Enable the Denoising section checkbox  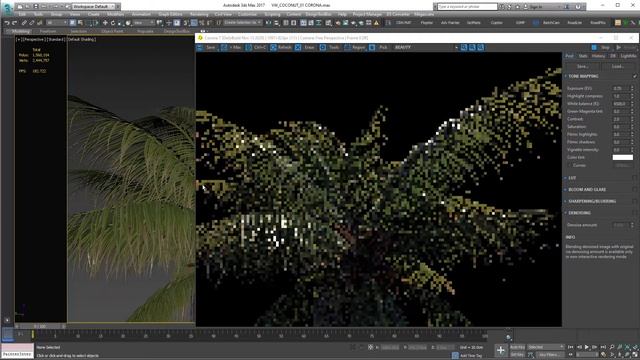634,213
